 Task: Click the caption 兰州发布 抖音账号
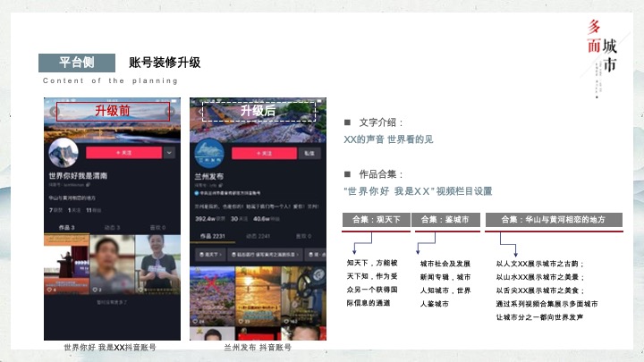(x=258, y=347)
